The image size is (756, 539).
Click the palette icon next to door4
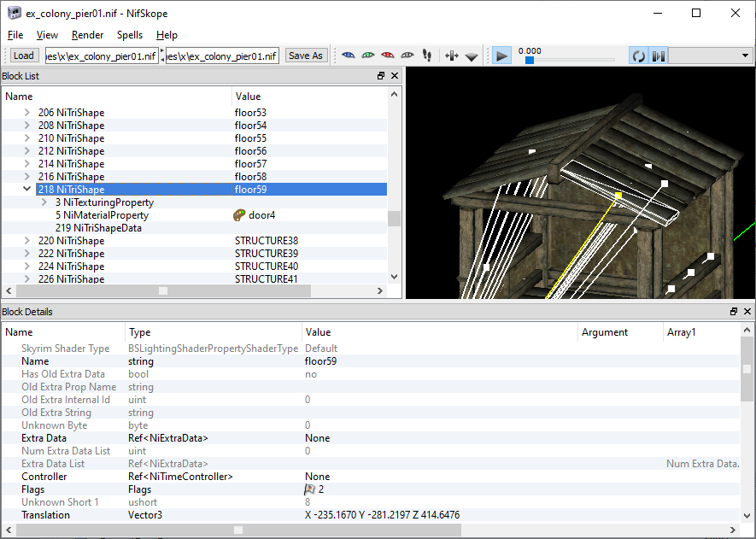click(x=240, y=215)
